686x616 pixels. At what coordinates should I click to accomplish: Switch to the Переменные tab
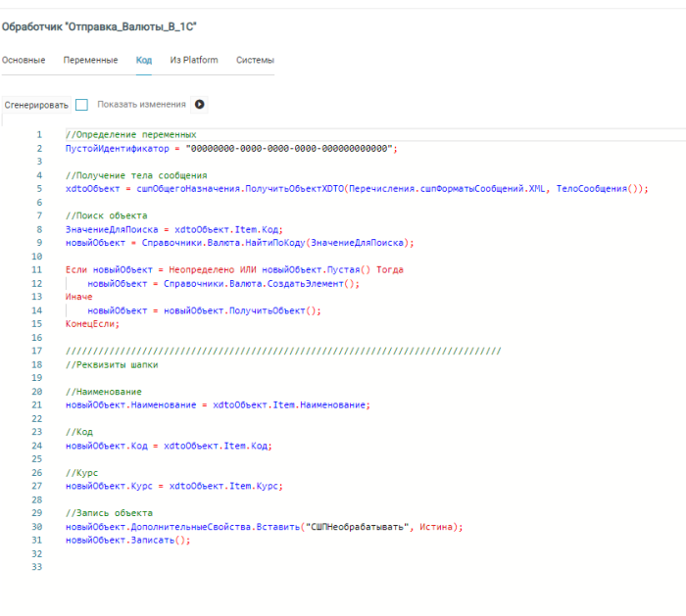coord(91,60)
